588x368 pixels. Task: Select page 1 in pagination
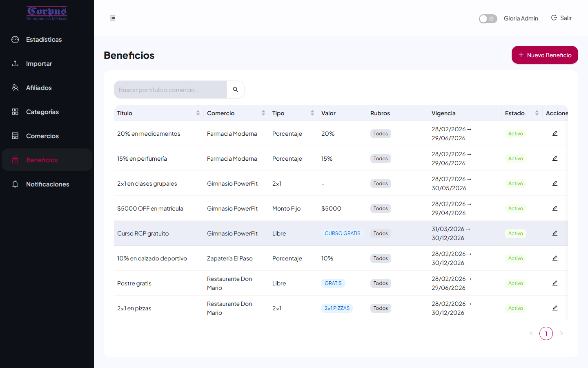click(546, 334)
